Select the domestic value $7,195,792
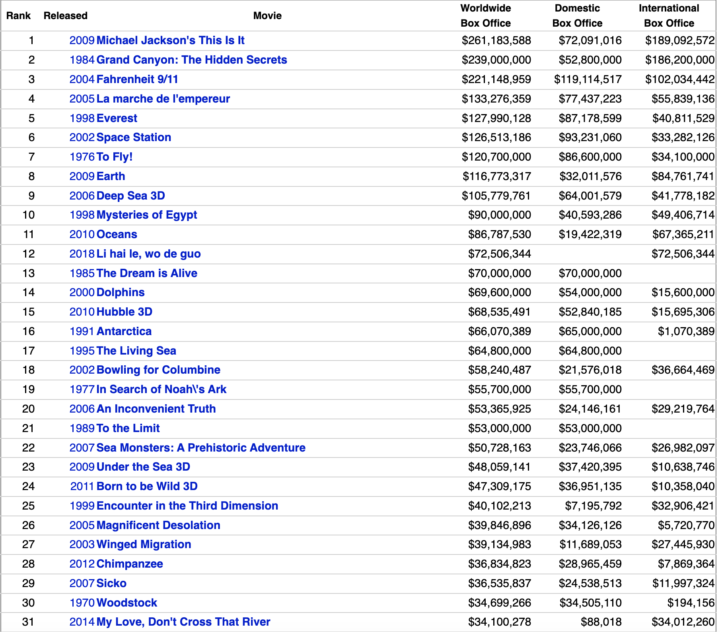 (x=593, y=506)
